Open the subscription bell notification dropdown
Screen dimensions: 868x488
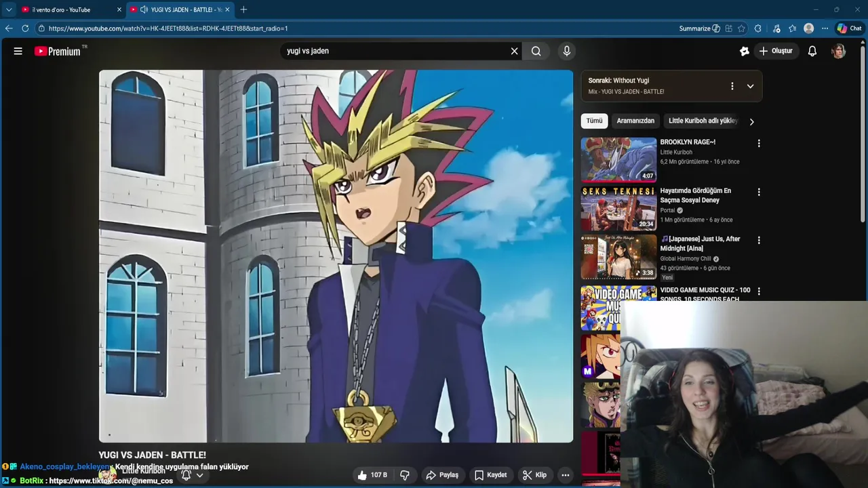coord(193,475)
